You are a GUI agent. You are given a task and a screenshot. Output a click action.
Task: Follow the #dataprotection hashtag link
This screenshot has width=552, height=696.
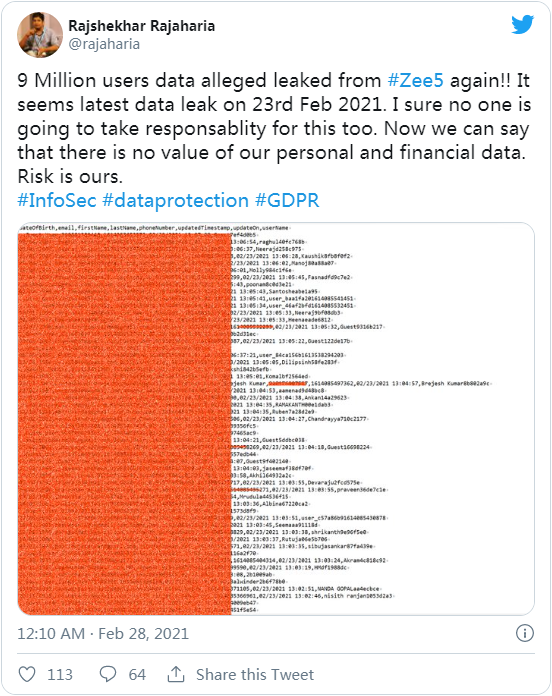[x=175, y=200]
